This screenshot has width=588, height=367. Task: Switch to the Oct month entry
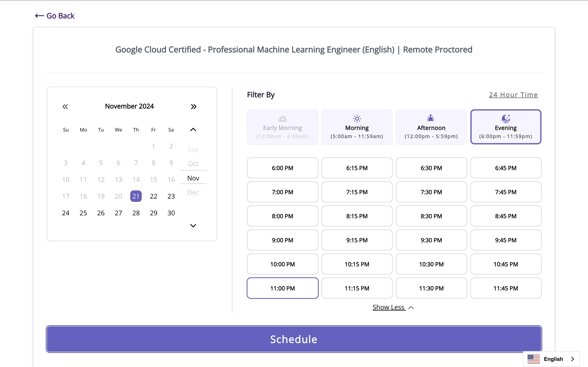click(x=193, y=164)
